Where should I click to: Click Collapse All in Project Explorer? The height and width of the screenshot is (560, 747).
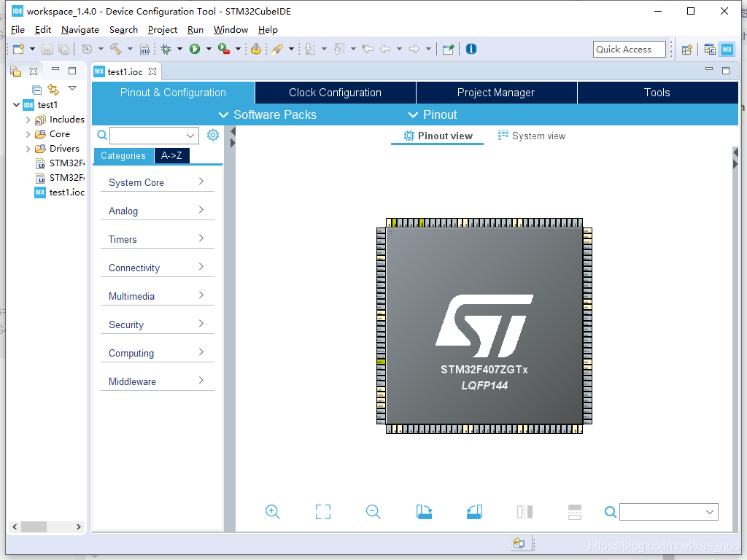pyautogui.click(x=36, y=90)
